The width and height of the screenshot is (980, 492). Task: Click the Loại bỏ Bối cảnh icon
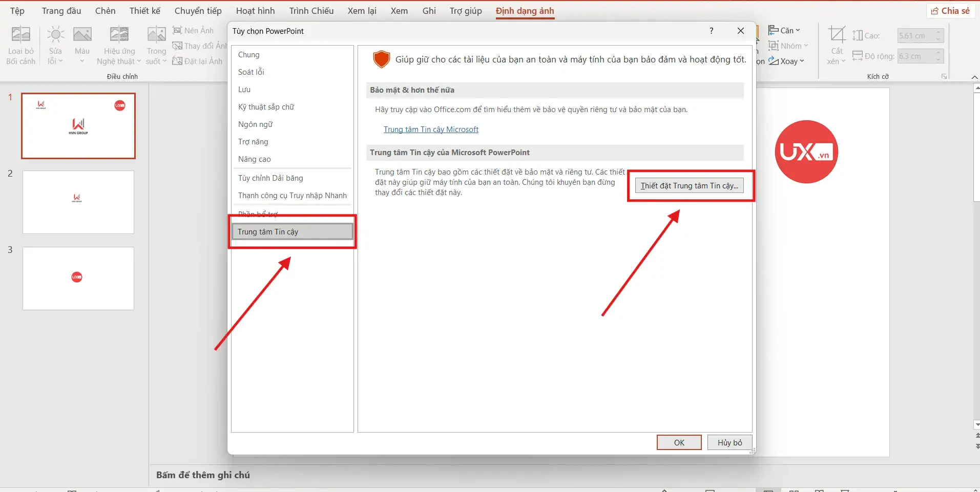20,35
